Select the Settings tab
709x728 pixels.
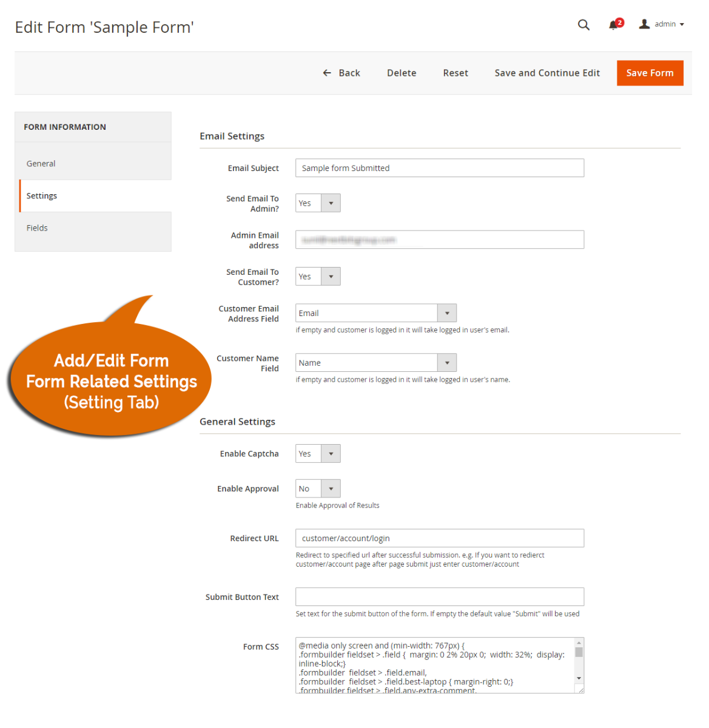[41, 195]
